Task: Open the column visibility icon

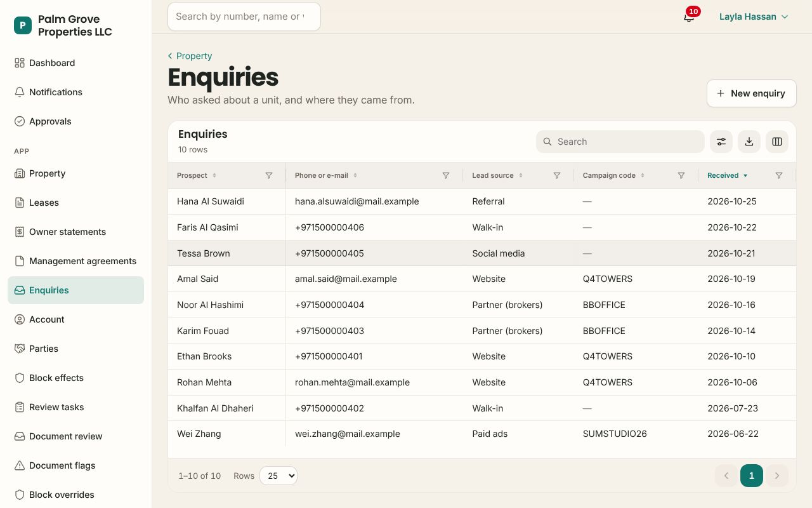Action: [777, 142]
